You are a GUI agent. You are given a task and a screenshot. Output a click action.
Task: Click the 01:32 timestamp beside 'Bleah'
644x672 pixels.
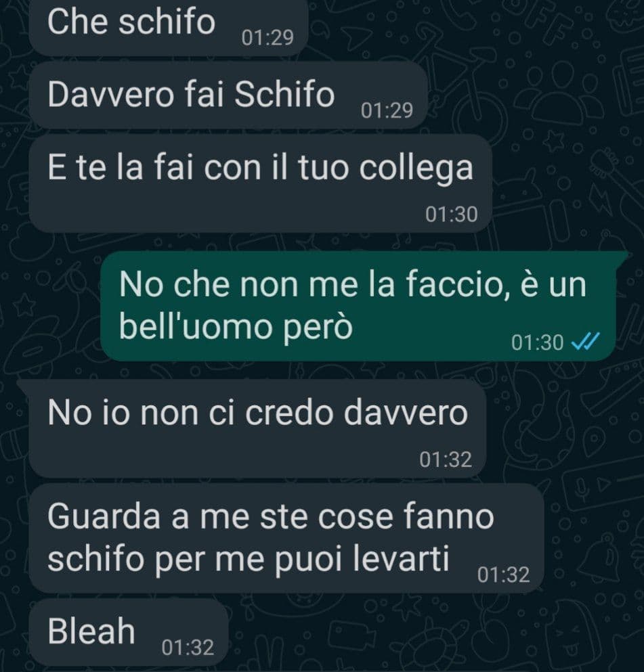188,647
